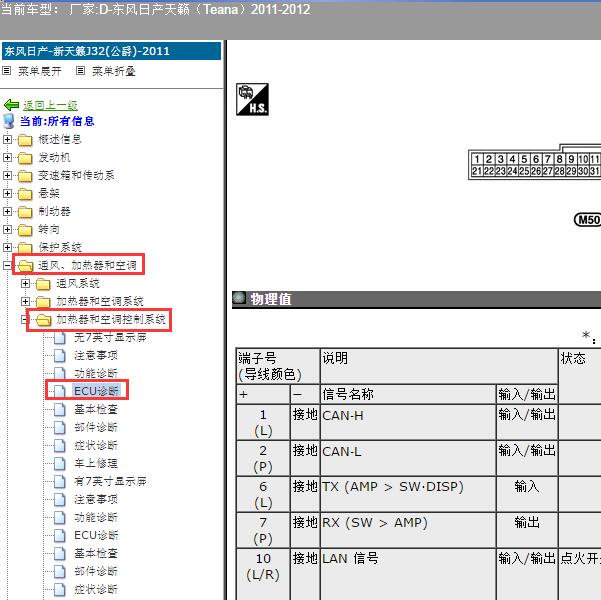Click the round bullet icon beside 物理值
The width and height of the screenshot is (601, 600).
pos(240,298)
